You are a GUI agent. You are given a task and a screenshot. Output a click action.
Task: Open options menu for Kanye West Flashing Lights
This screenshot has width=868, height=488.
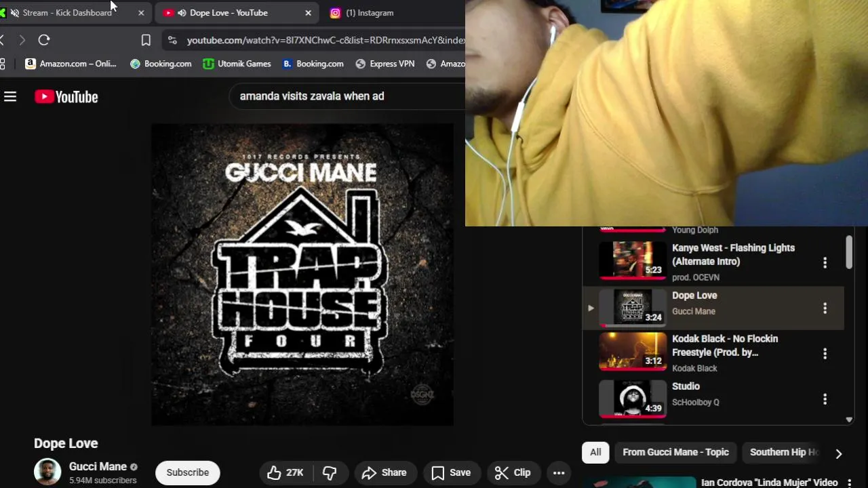825,262
